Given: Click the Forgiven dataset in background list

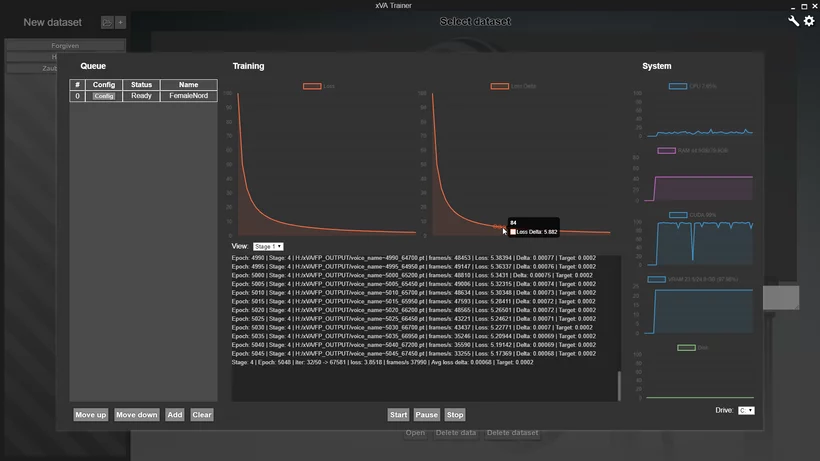Looking at the screenshot, I should coord(65,45).
